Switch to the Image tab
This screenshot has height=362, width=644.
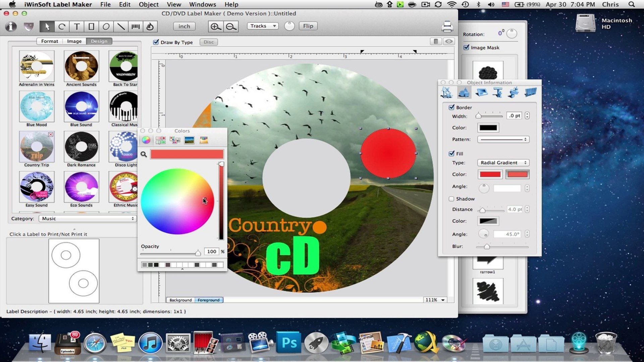(x=74, y=41)
